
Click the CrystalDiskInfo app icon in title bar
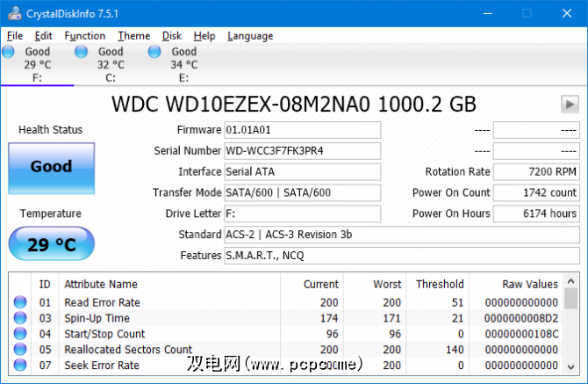[15, 13]
